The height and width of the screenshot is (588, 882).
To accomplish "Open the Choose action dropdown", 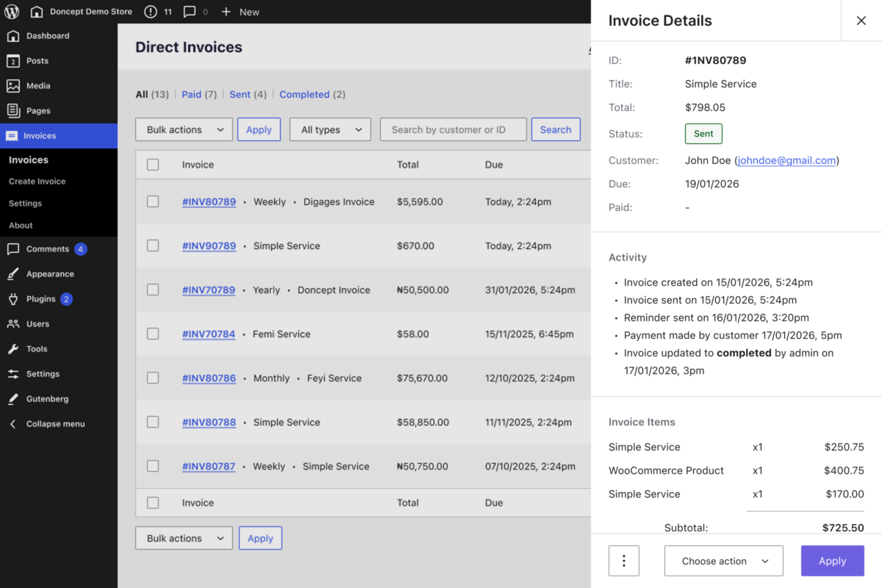I will coord(723,561).
